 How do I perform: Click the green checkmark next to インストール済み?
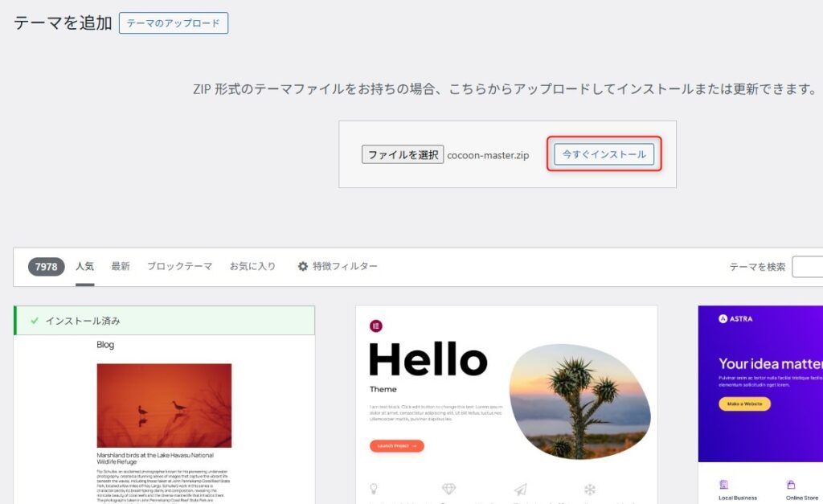(35, 321)
